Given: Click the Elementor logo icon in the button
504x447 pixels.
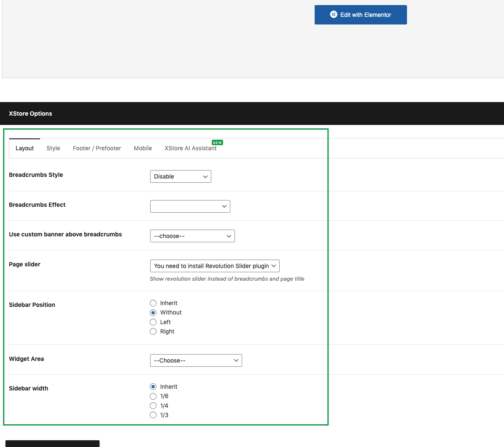Looking at the screenshot, I should click(334, 14).
